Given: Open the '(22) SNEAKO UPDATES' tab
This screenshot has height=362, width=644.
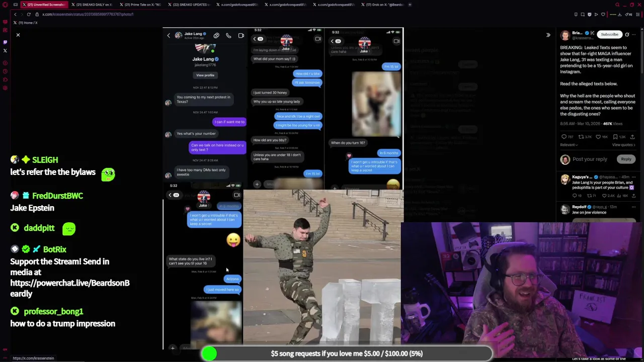Looking at the screenshot, I should point(189,5).
